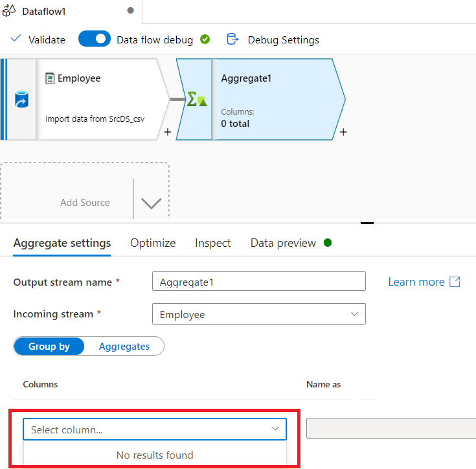
Task: Click the Aggregate sigma icon
Action: 197,99
